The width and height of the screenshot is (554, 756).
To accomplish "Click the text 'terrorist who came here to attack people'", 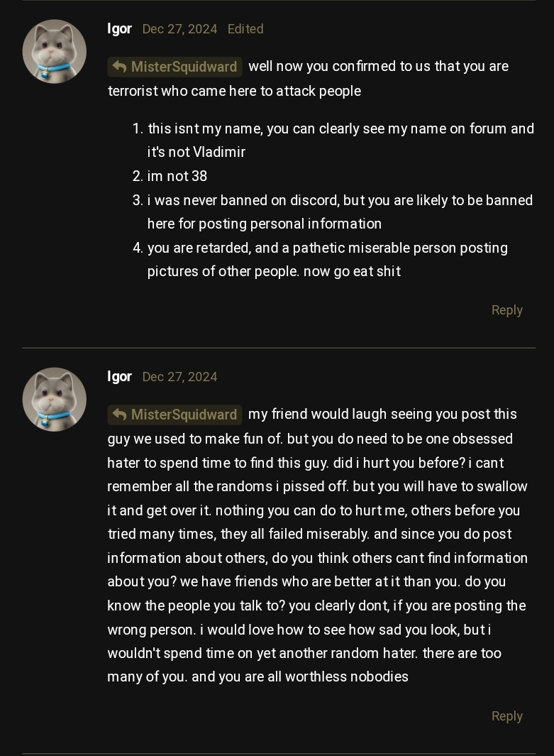I will point(234,91).
